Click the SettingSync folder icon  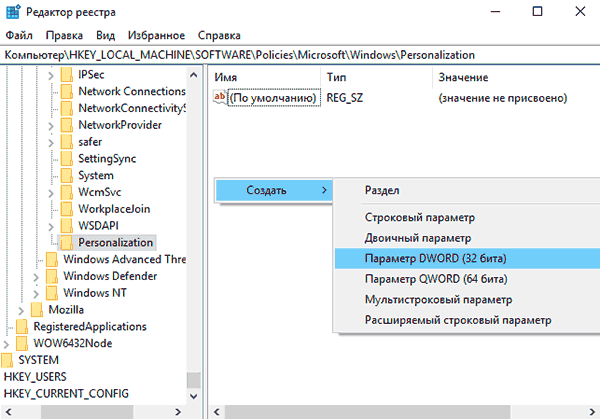pos(67,159)
